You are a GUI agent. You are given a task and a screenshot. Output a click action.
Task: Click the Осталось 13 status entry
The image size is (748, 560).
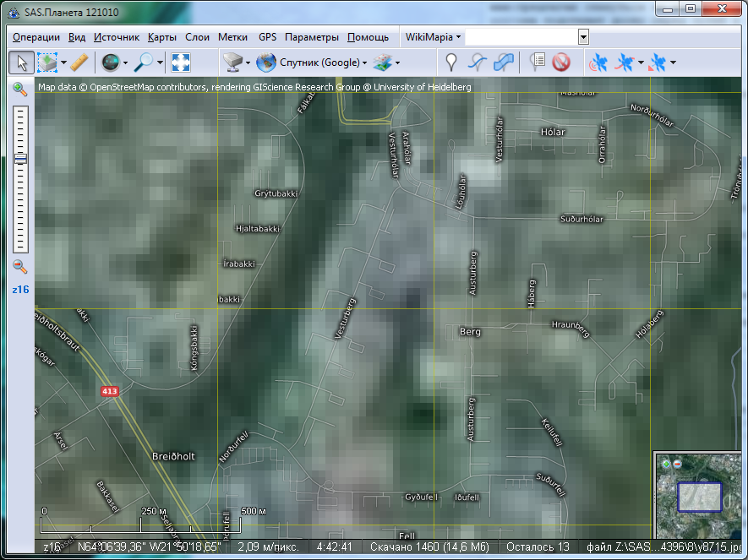pos(538,546)
